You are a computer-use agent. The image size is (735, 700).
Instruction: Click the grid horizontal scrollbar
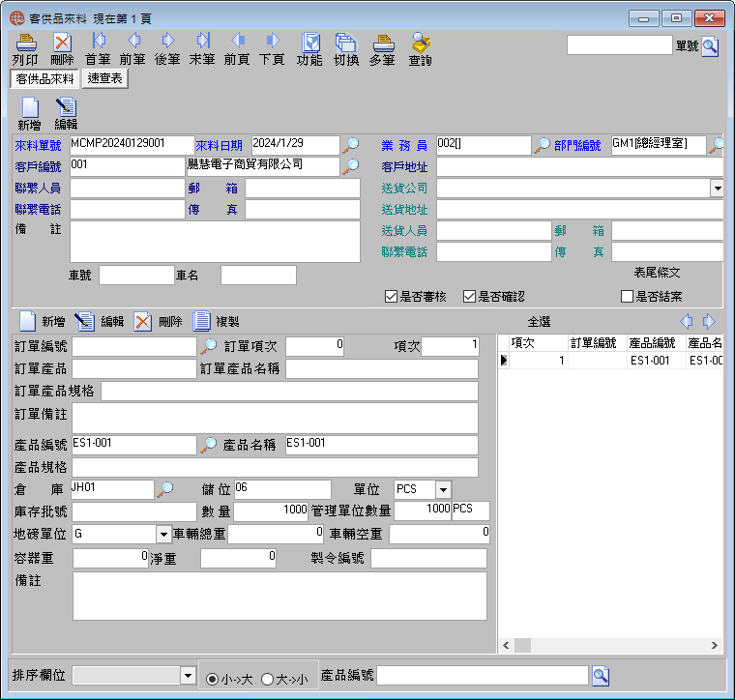[x=610, y=645]
